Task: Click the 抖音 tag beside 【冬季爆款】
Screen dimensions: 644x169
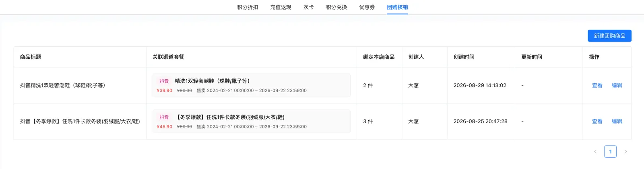Action: (x=164, y=117)
